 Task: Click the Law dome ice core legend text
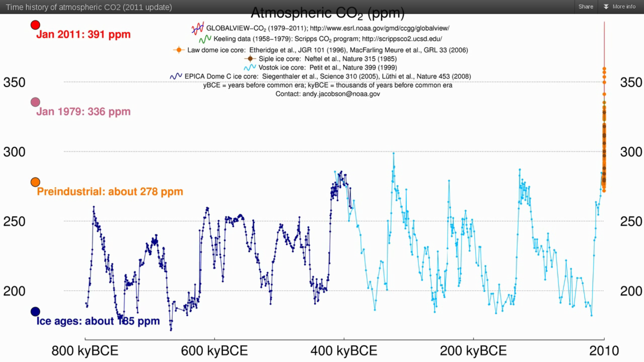pyautogui.click(x=328, y=50)
